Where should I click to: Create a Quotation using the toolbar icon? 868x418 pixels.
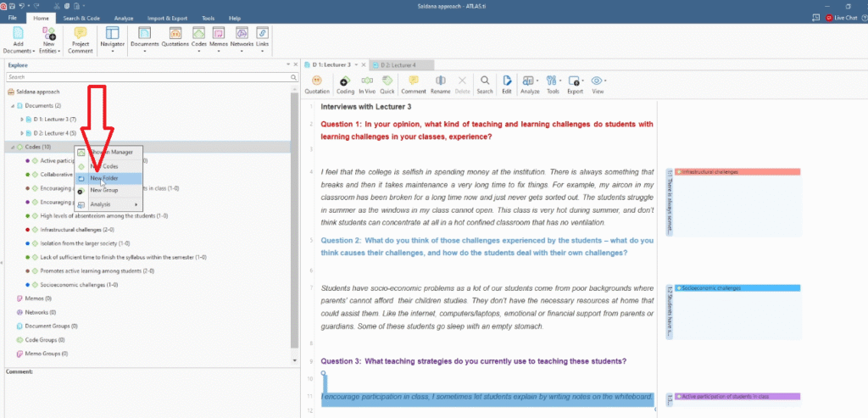coord(317,82)
